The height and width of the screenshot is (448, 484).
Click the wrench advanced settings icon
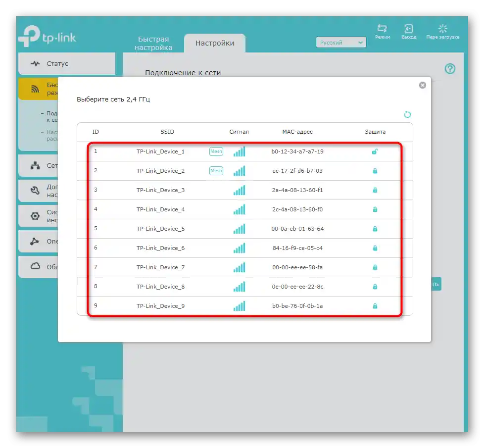35,191
